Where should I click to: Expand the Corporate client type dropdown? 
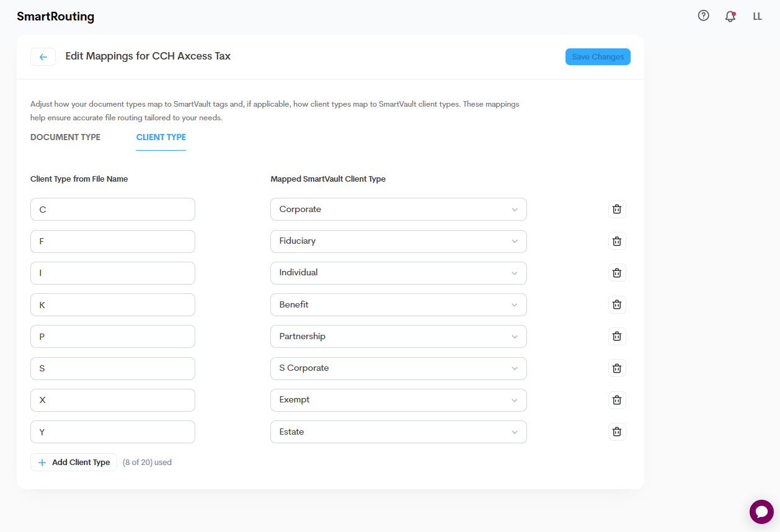[398, 210]
